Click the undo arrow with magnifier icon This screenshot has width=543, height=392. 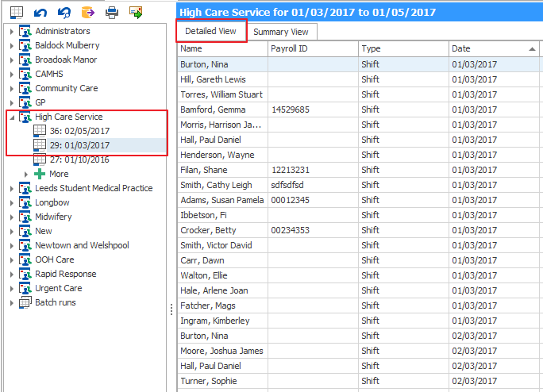[64, 12]
